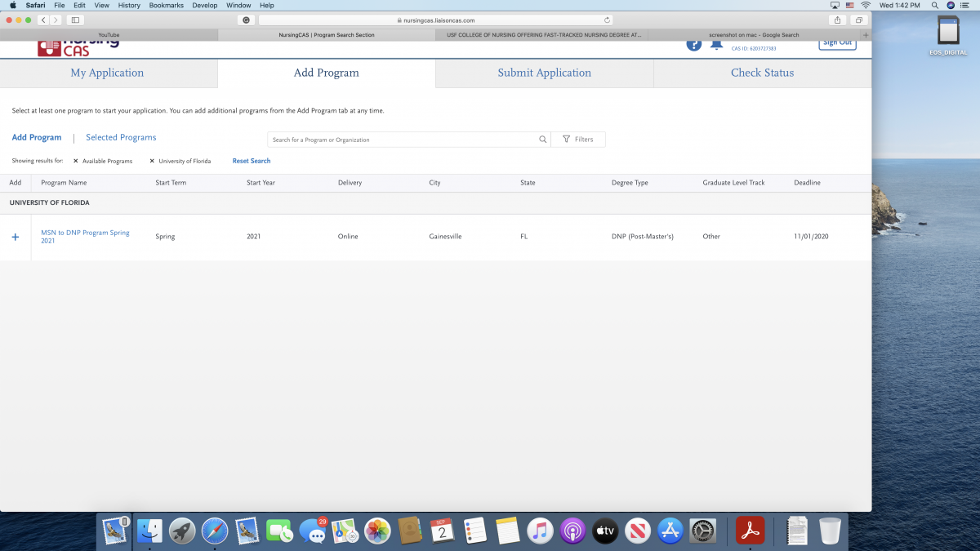The image size is (980, 551).
Task: Open the Trash in the Dock
Action: click(830, 531)
